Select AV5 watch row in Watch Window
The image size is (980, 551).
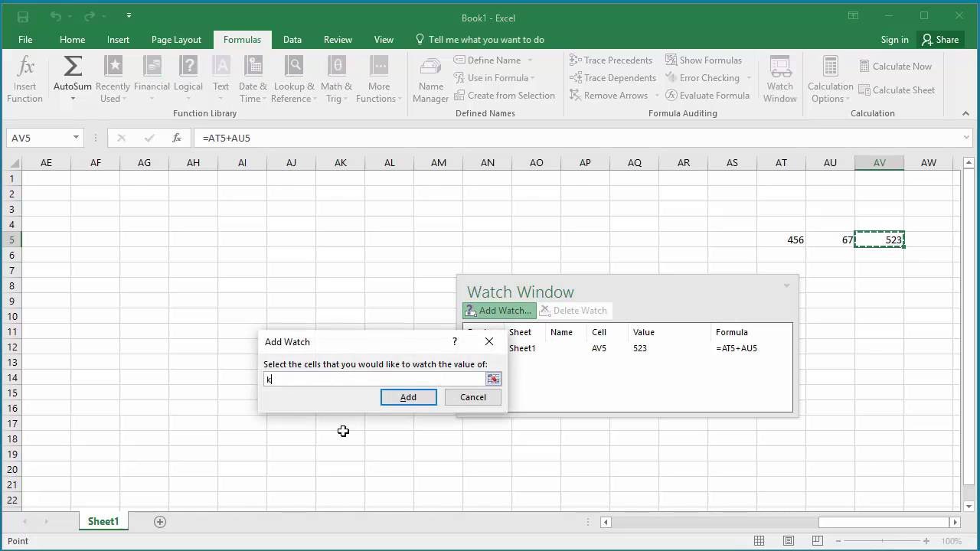pyautogui.click(x=628, y=348)
